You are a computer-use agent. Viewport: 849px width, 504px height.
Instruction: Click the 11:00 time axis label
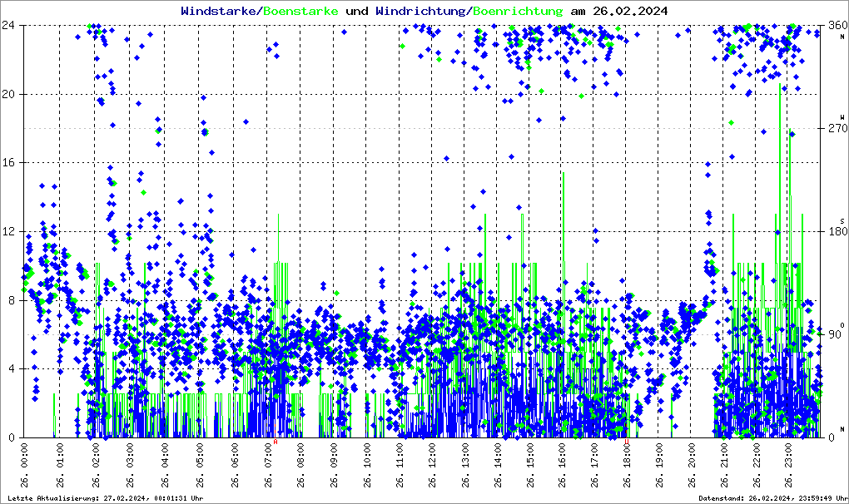point(400,466)
